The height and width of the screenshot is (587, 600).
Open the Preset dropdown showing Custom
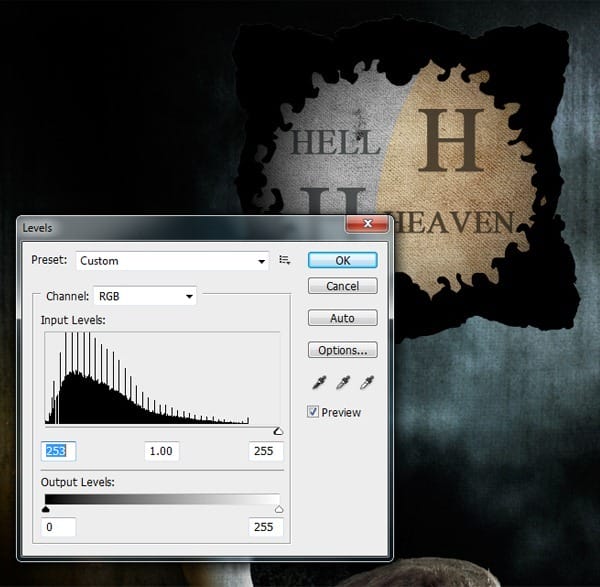(x=172, y=261)
